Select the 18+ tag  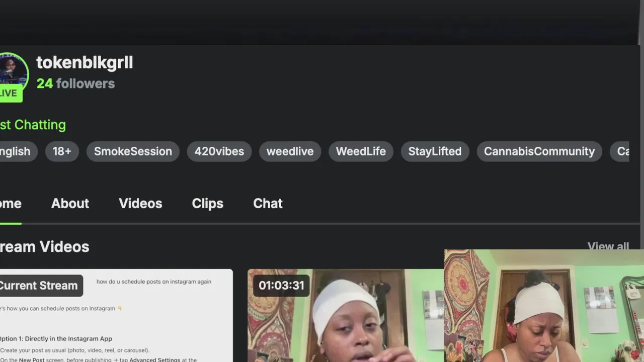pyautogui.click(x=62, y=151)
